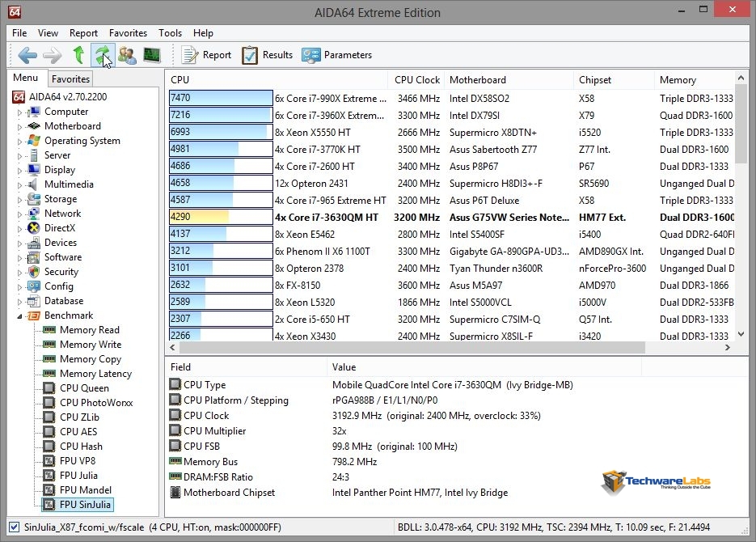This screenshot has height=542, width=756.
Task: Click the Config icon in tree
Action: click(x=34, y=286)
